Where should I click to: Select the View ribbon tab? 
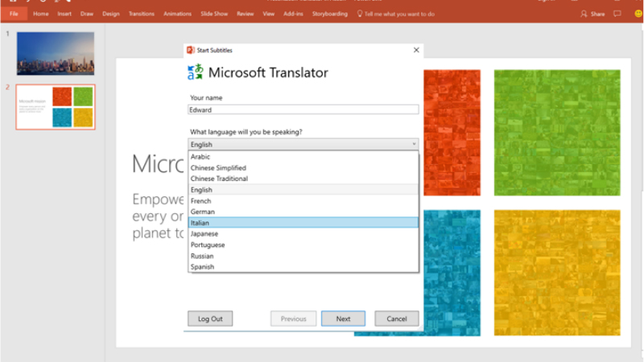point(269,14)
